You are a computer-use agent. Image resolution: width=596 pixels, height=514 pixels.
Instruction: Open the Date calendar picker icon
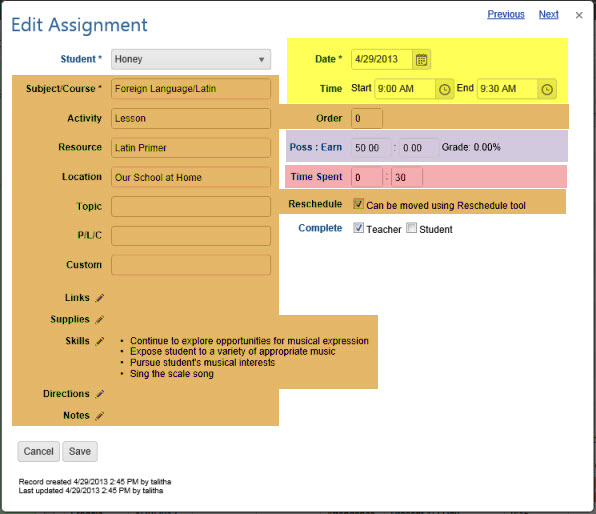[421, 60]
